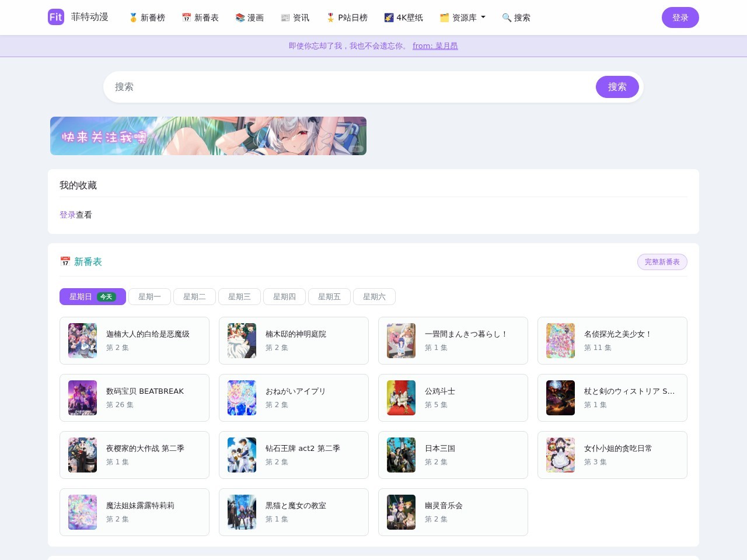Select the 星期一 weekday tab
This screenshot has width=747, height=560.
[149, 296]
